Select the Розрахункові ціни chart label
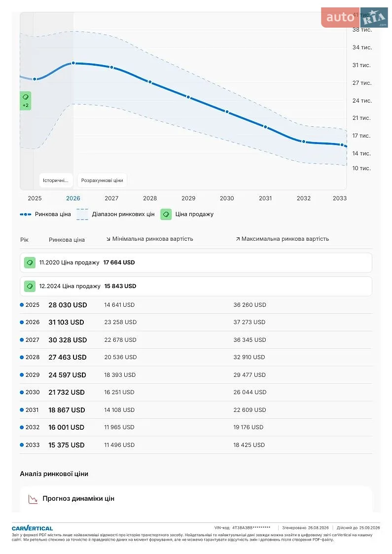 click(x=102, y=180)
